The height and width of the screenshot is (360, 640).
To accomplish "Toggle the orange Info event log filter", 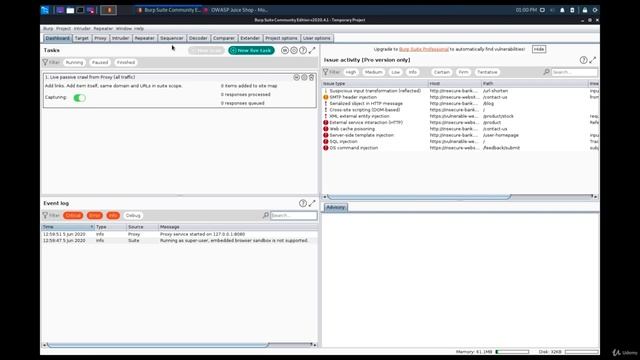I will pyautogui.click(x=113, y=215).
